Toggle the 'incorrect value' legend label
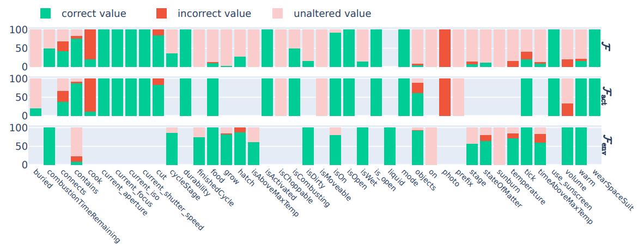Image resolution: width=644 pixels, height=250 pixels. point(214,14)
